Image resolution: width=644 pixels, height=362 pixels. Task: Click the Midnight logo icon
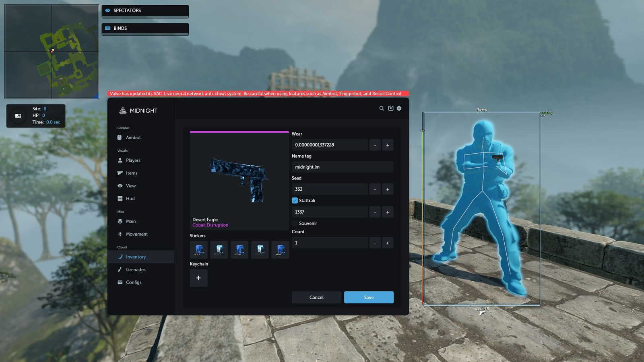(123, 111)
